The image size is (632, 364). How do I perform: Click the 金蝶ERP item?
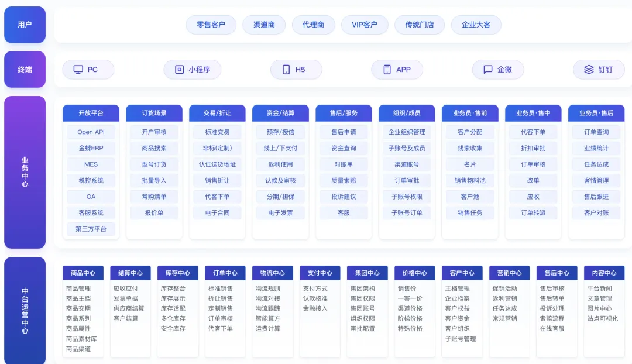click(x=91, y=148)
